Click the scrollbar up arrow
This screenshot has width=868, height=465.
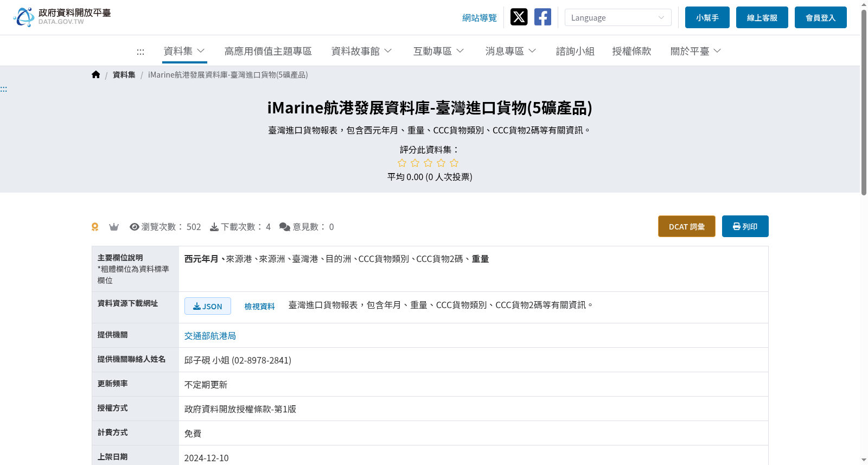[x=864, y=4]
